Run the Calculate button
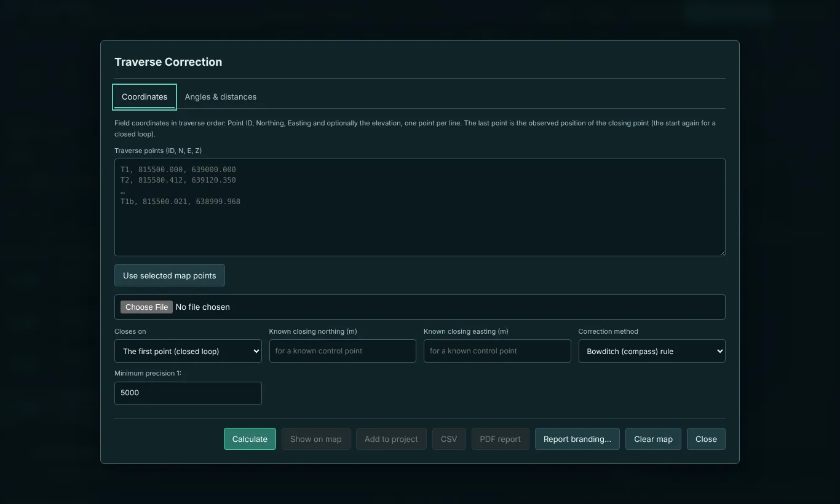 [250, 439]
